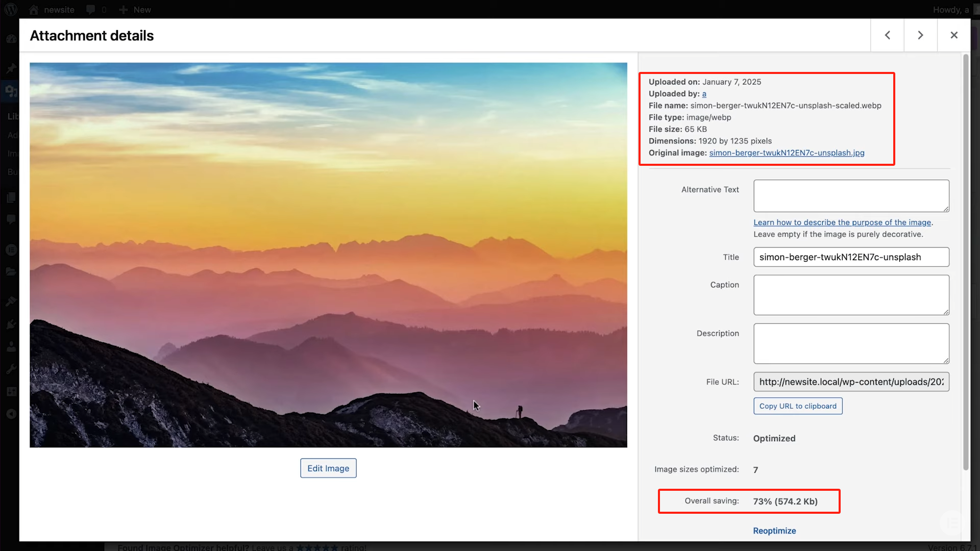Viewport: 980px width, 551px height.
Task: Click the Edit Image button
Action: [328, 468]
